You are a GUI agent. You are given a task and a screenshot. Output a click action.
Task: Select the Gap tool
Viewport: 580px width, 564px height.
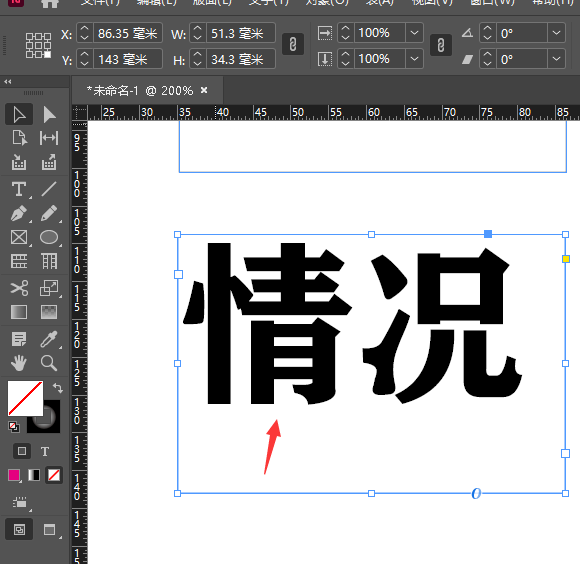[49, 138]
